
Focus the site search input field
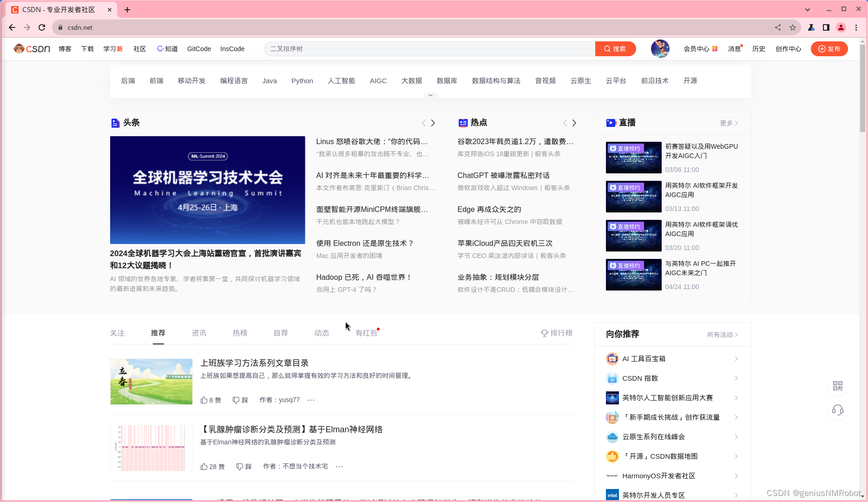coord(429,49)
